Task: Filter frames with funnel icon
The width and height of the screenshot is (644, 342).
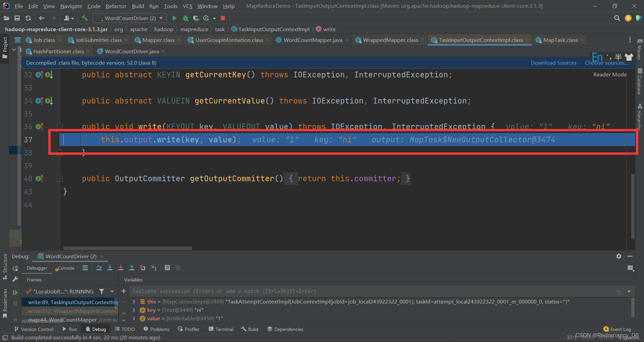Action: point(102,291)
